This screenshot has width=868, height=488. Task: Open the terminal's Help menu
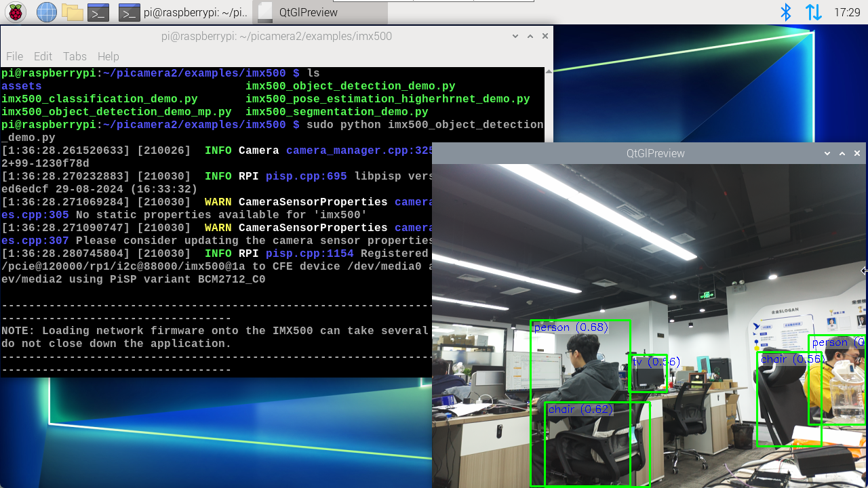[x=108, y=56]
